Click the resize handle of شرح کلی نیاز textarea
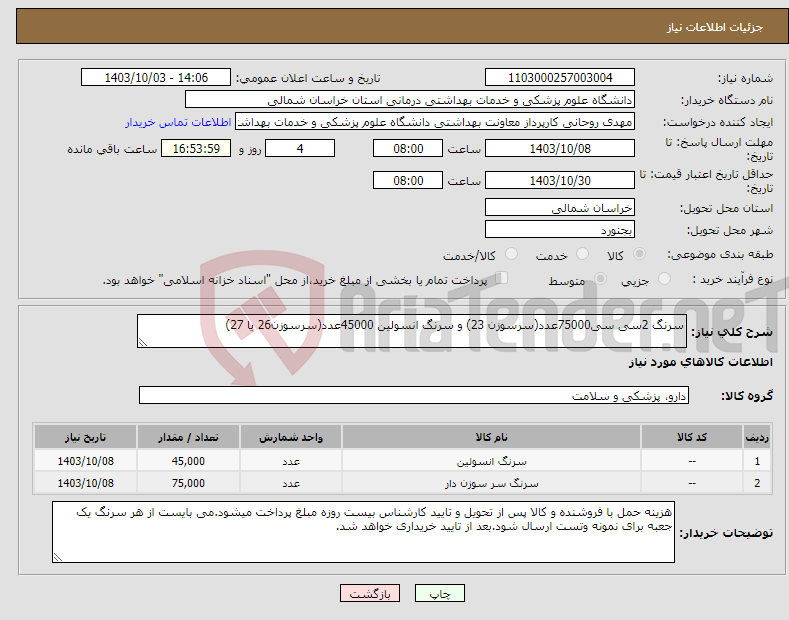 coord(143,342)
